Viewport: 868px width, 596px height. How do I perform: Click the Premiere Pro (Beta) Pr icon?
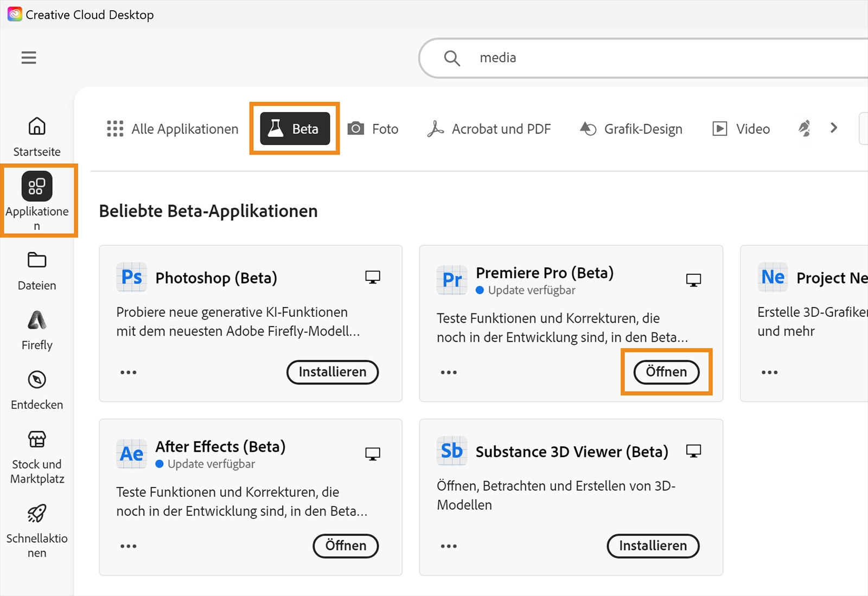coord(452,280)
